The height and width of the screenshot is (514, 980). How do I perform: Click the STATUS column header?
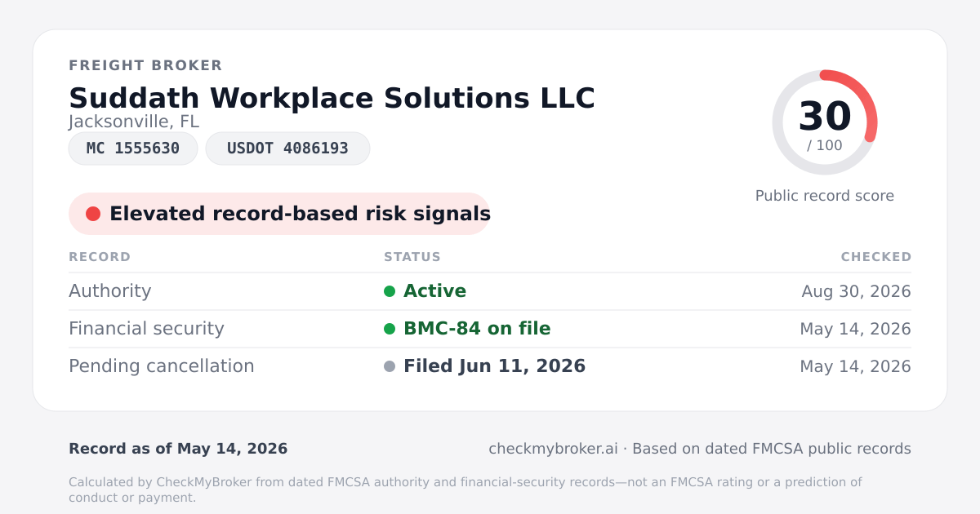412,257
